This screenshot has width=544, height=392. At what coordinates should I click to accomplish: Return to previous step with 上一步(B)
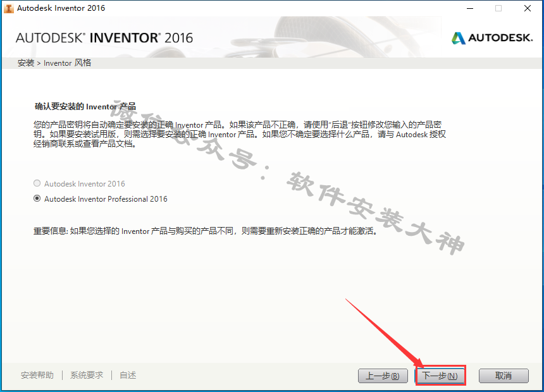[383, 376]
